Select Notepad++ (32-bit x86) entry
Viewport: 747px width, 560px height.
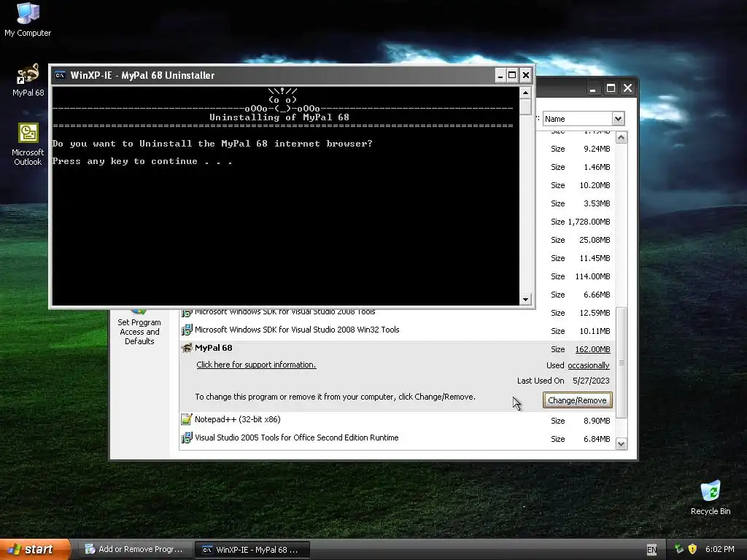(238, 419)
